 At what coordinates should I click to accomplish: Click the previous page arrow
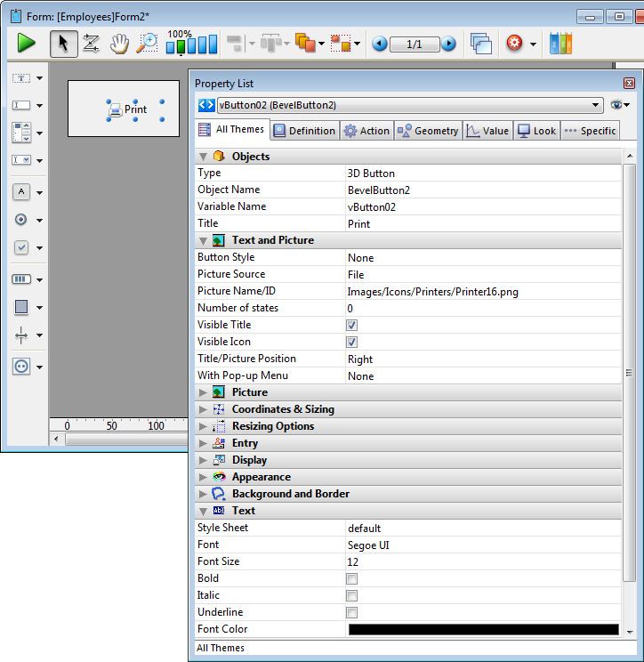[x=380, y=44]
